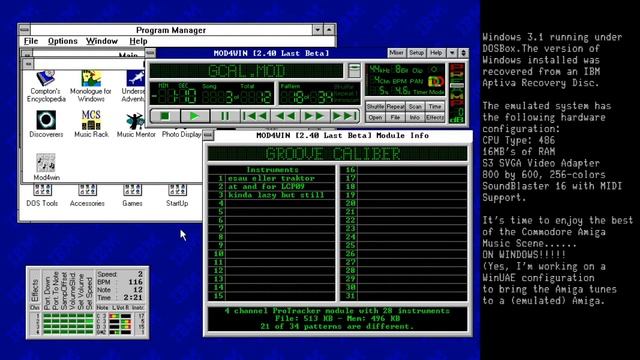
Task: Click the GROOVE CALIBER song title display
Action: (x=337, y=154)
